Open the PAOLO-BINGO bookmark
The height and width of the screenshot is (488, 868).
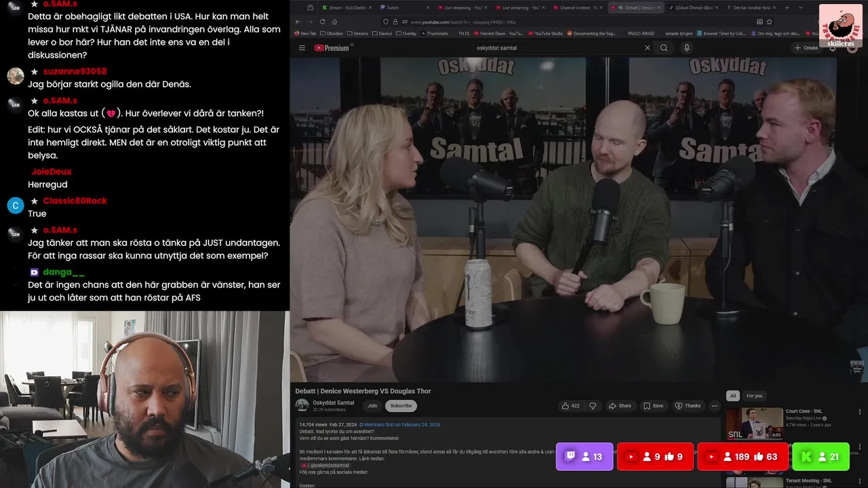pos(642,33)
